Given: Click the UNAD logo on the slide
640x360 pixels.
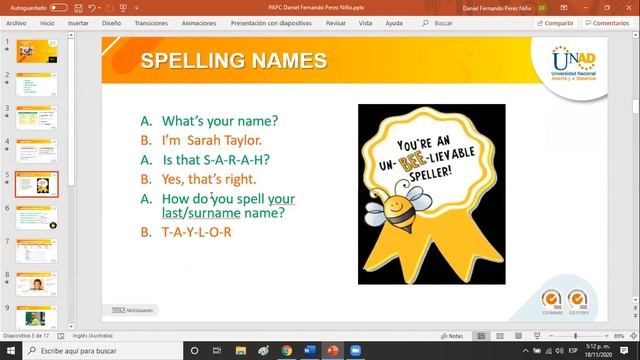Looking at the screenshot, I should pos(573,63).
